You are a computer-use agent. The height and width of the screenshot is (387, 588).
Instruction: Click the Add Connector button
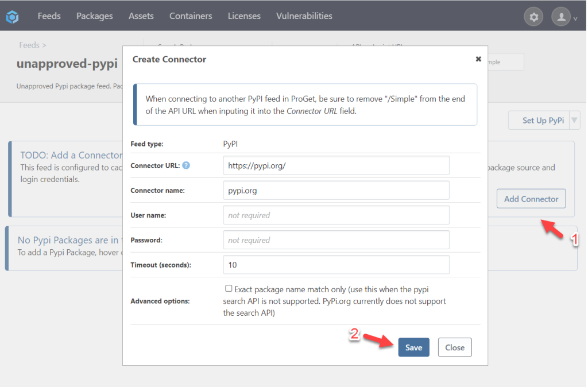pyautogui.click(x=531, y=199)
